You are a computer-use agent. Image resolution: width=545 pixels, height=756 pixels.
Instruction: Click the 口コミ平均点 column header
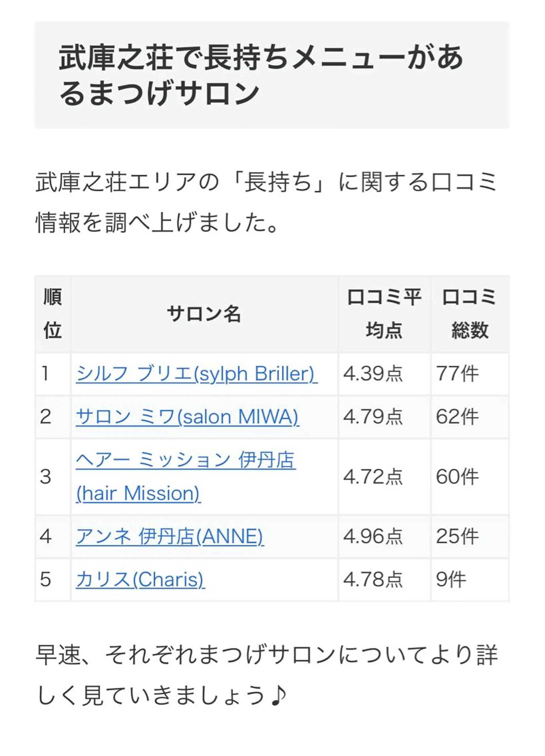pyautogui.click(x=384, y=314)
